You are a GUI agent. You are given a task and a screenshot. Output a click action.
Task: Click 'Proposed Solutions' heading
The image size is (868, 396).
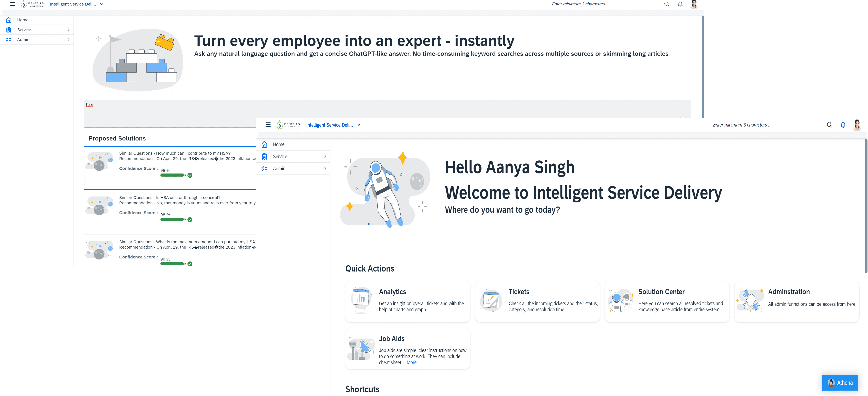(x=117, y=138)
